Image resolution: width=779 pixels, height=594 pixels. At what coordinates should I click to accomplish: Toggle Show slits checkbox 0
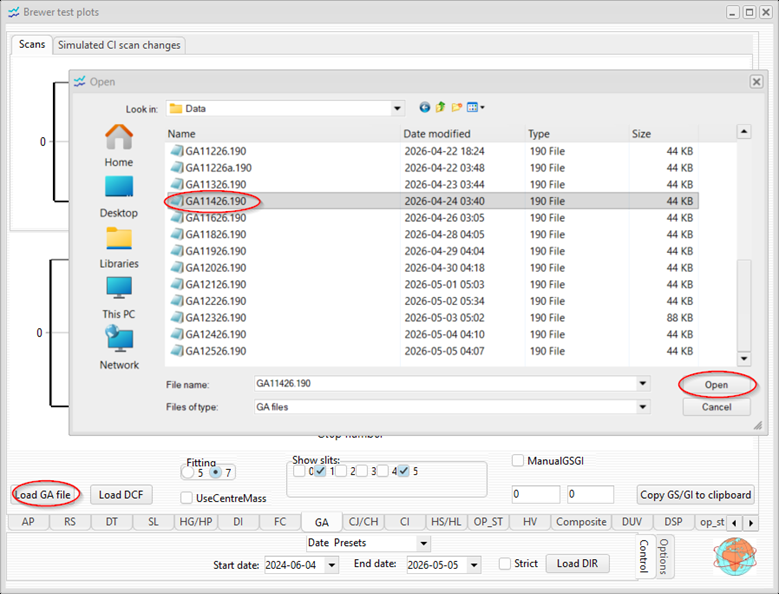tap(299, 471)
